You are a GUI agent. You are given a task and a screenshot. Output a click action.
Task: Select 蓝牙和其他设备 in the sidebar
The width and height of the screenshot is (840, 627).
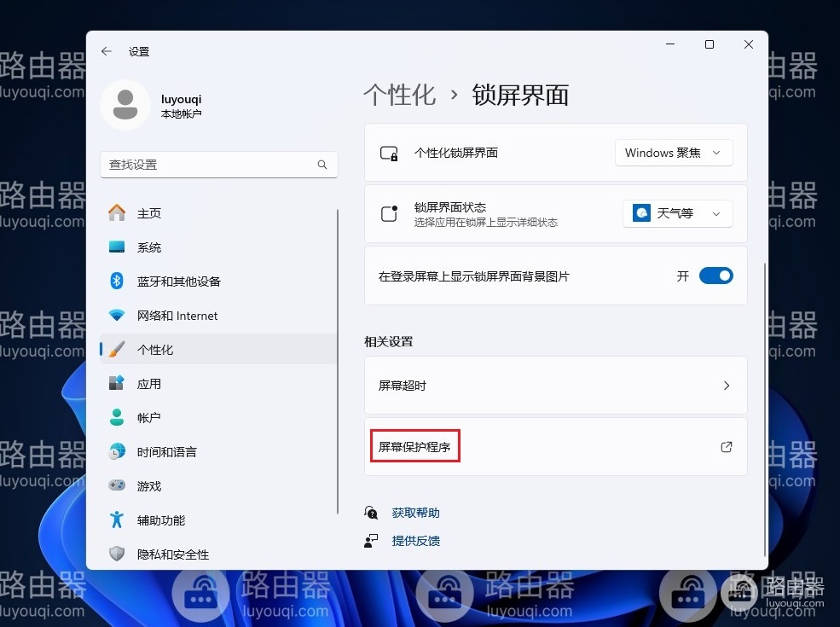point(218,281)
